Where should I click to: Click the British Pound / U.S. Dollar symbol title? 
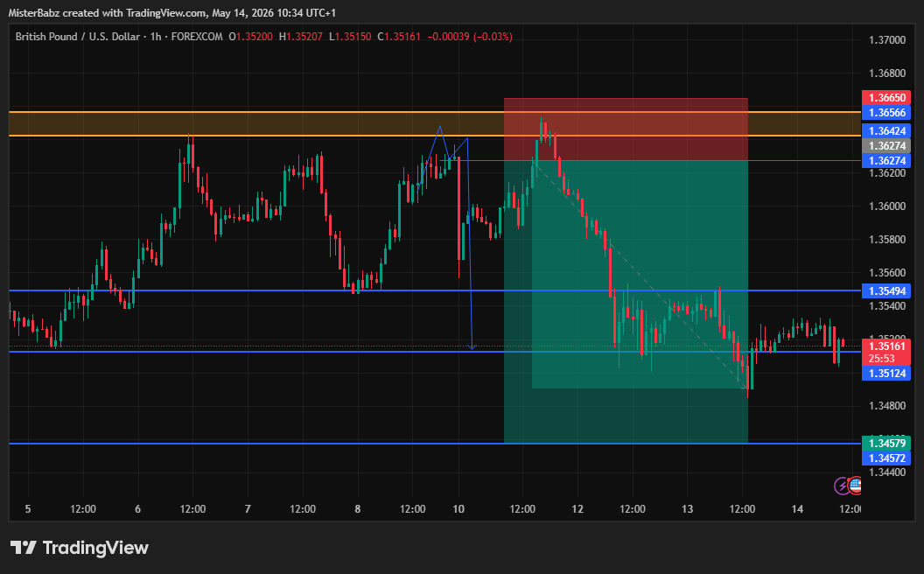(x=78, y=37)
